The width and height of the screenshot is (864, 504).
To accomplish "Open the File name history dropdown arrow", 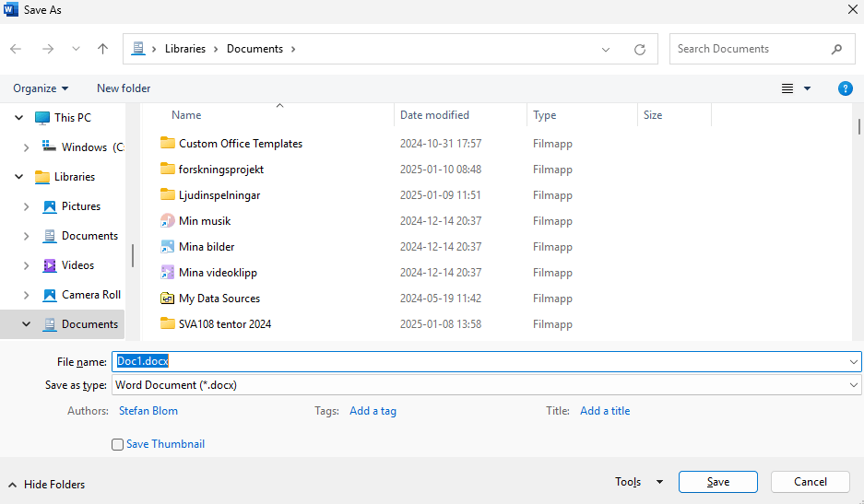I will (x=854, y=362).
